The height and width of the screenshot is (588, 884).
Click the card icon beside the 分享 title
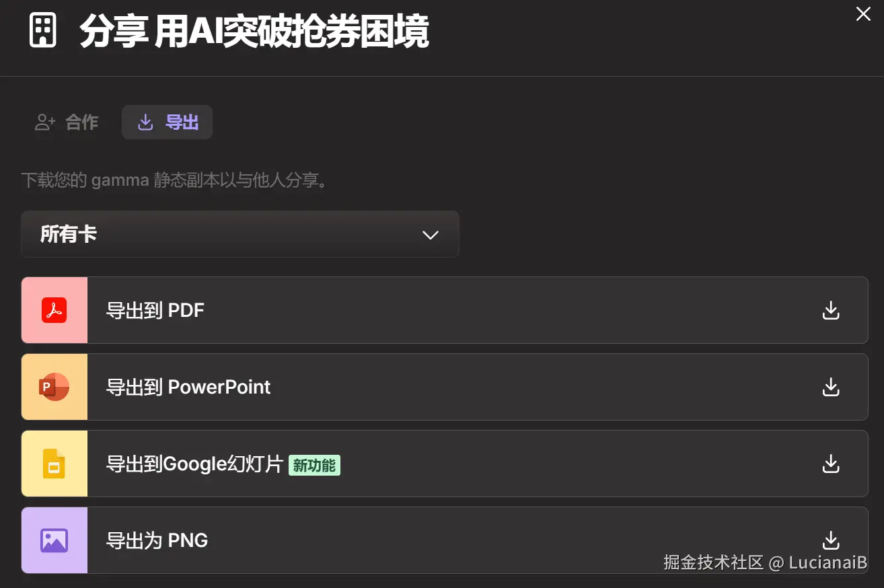tap(43, 31)
